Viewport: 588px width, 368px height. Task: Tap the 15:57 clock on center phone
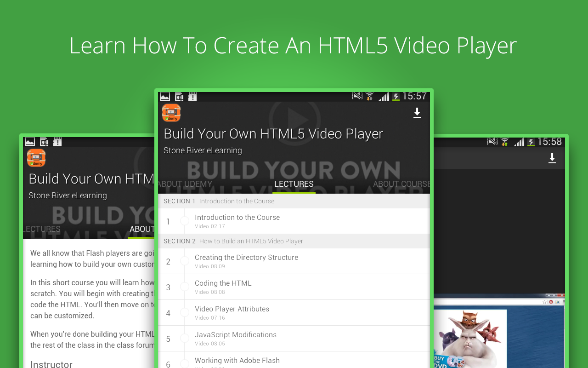(414, 96)
